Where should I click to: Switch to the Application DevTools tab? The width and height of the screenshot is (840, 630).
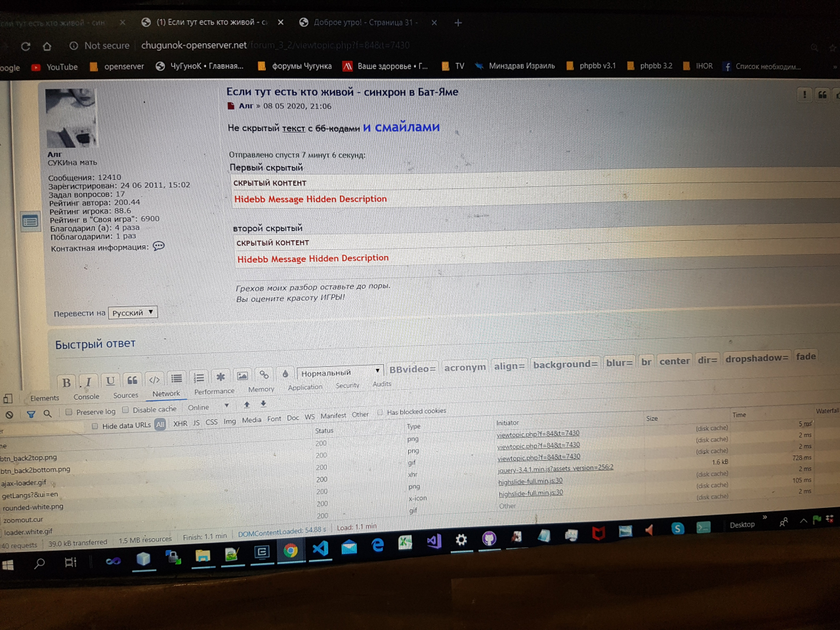[x=305, y=388]
